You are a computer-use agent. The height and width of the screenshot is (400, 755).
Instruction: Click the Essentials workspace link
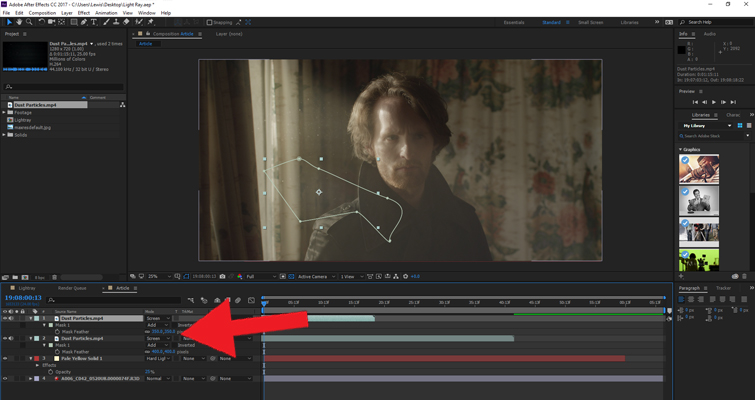[x=512, y=21]
